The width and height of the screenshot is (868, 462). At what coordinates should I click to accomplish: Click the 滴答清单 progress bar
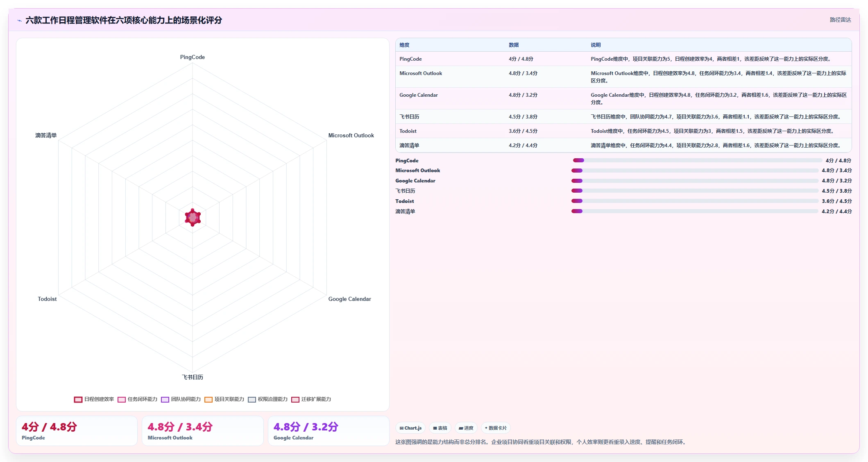pos(695,211)
